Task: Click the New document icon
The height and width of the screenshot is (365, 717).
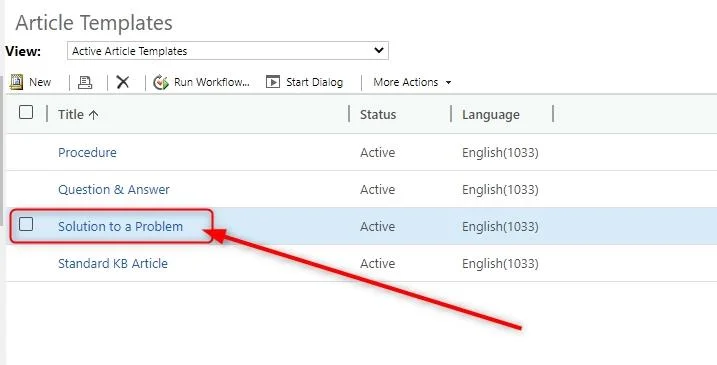Action: tap(16, 82)
